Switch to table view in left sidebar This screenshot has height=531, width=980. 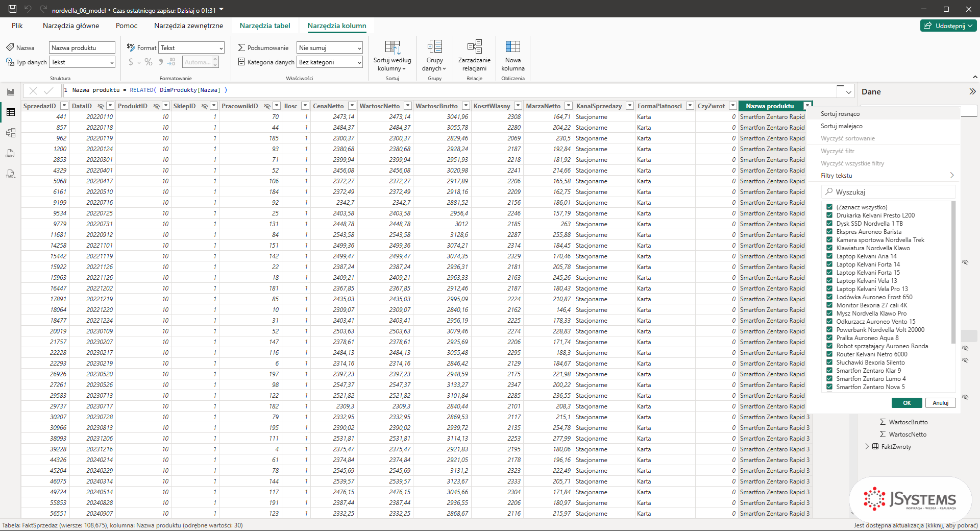tap(11, 112)
